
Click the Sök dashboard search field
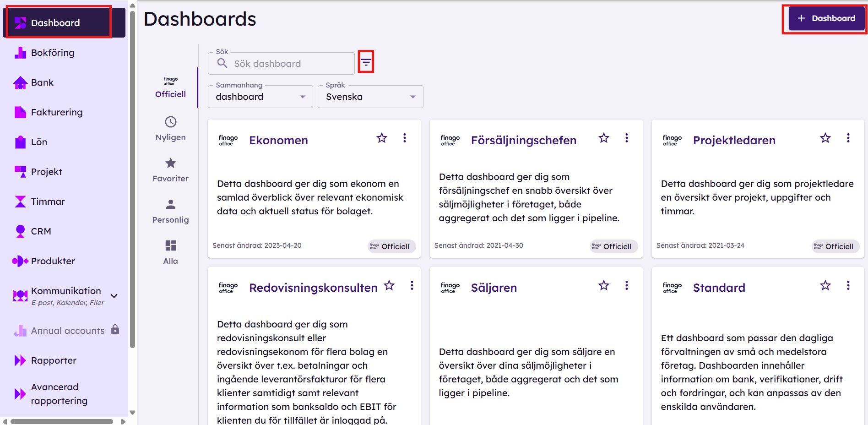[x=281, y=63]
